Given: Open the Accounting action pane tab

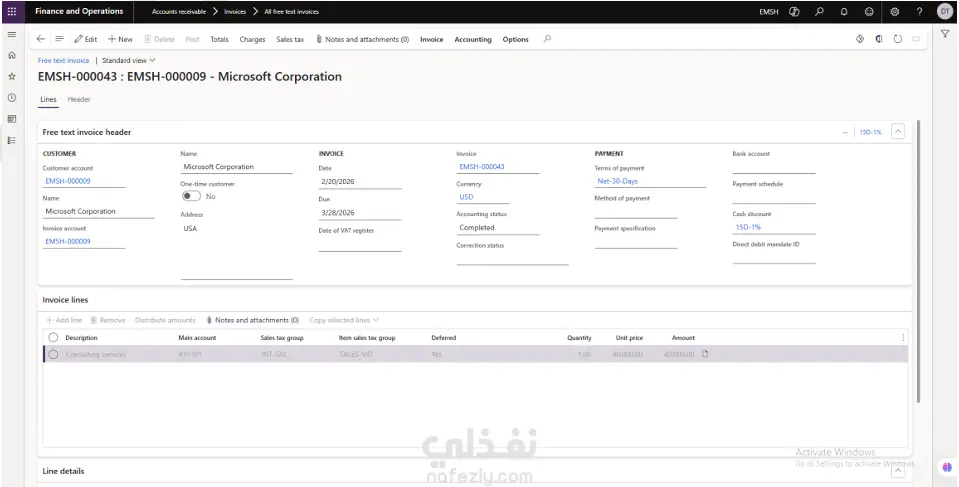Looking at the screenshot, I should [x=473, y=39].
